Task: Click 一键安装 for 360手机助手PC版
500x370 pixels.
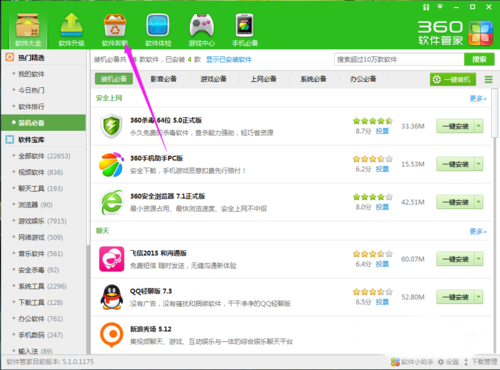Action: point(455,164)
